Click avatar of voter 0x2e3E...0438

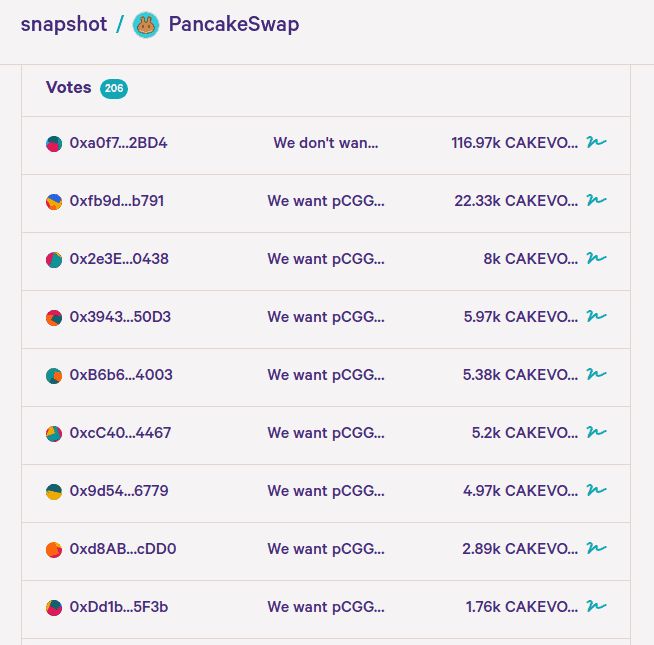(x=54, y=259)
